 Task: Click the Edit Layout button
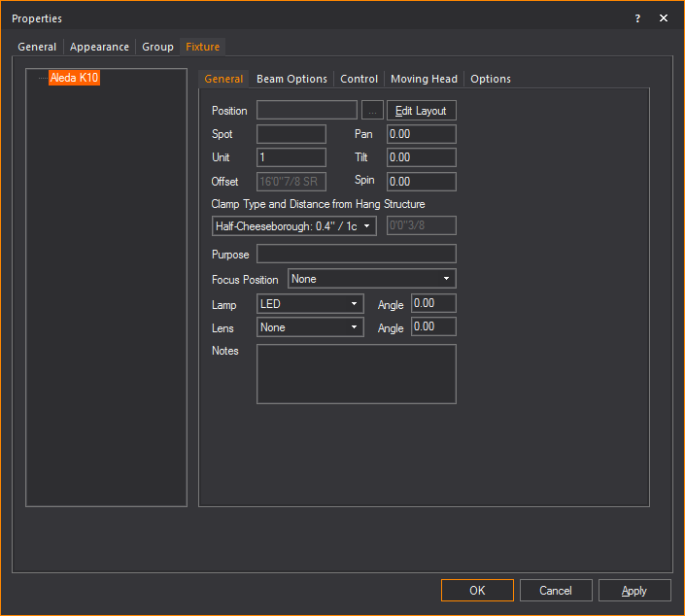(421, 111)
